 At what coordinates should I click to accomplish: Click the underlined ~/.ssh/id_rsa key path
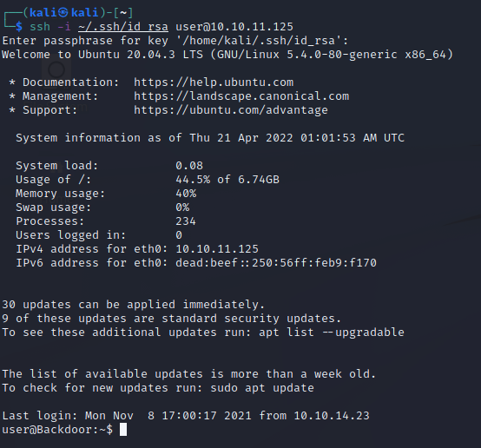[123, 27]
